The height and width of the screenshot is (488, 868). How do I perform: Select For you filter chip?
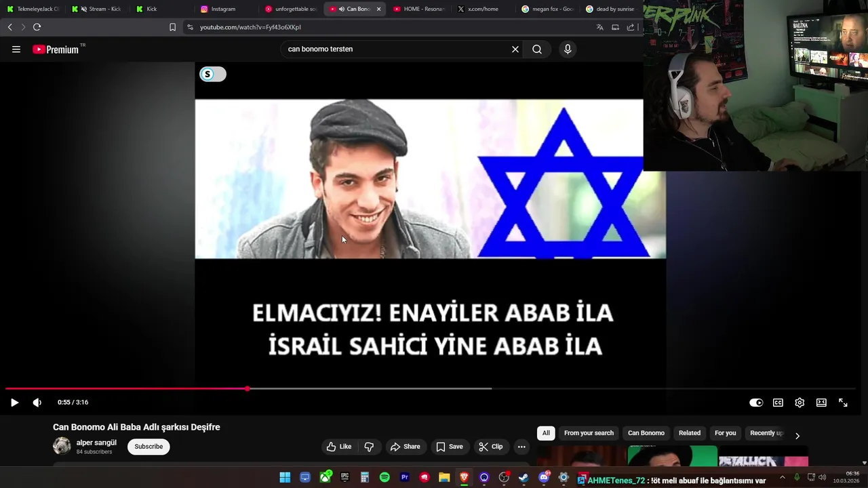pos(725,433)
